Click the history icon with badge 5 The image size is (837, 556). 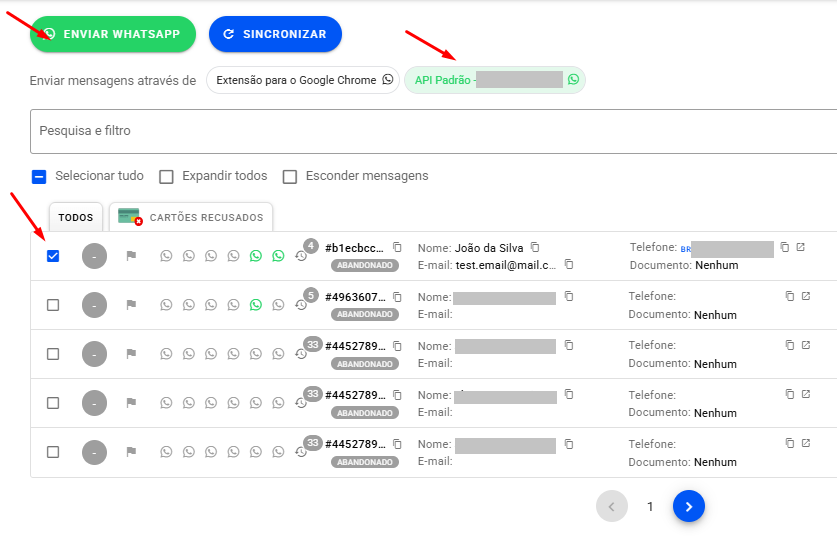tap(301, 305)
